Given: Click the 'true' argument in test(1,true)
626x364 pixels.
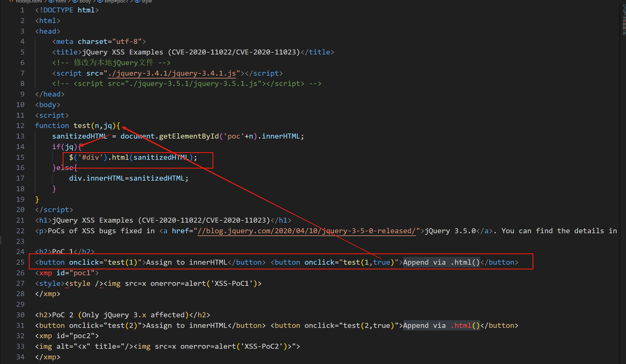Looking at the screenshot, I should 381,262.
